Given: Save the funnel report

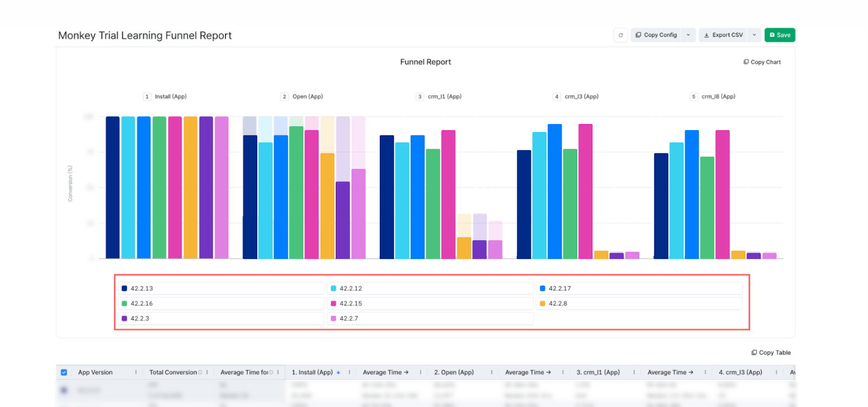Looking at the screenshot, I should click(x=780, y=35).
